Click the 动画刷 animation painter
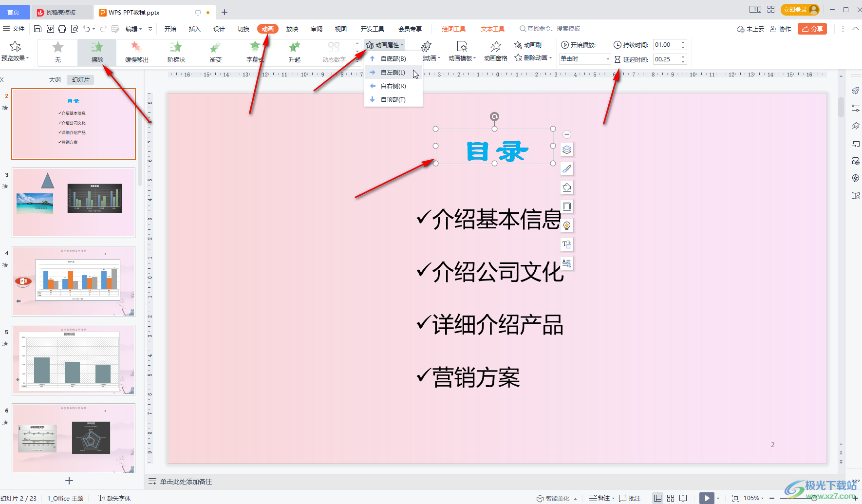This screenshot has width=862, height=504. (x=528, y=45)
